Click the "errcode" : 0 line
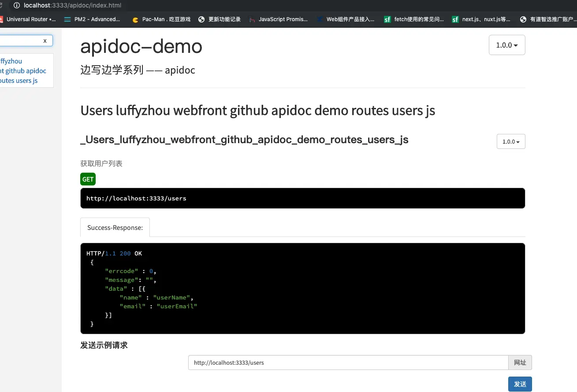This screenshot has width=577, height=392. pos(130,271)
